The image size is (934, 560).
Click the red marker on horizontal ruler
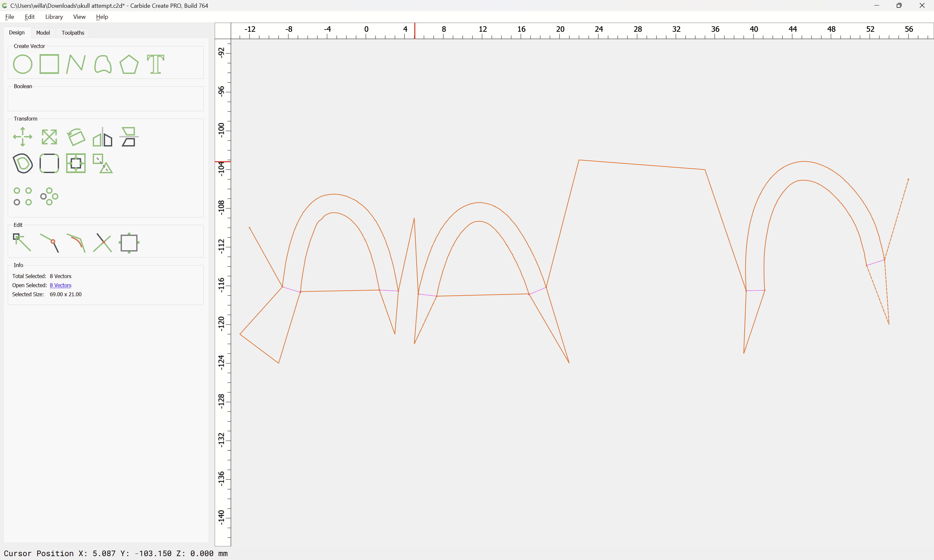point(414,31)
